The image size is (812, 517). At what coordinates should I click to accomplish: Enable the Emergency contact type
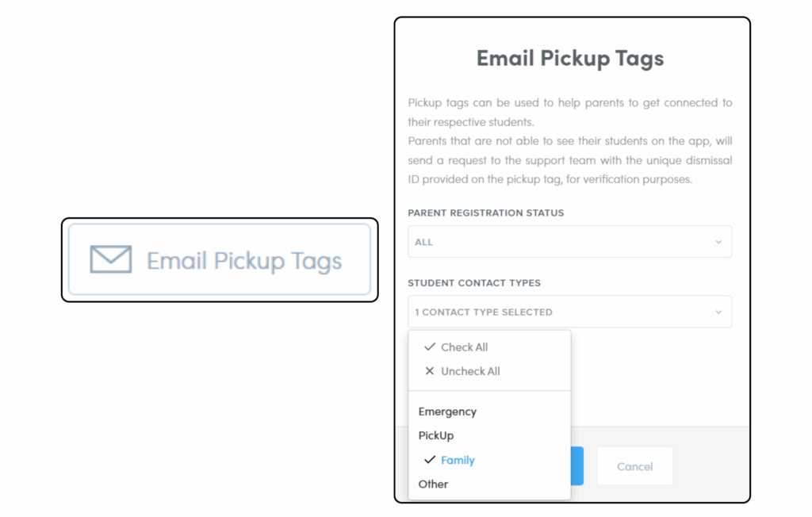pyautogui.click(x=447, y=412)
